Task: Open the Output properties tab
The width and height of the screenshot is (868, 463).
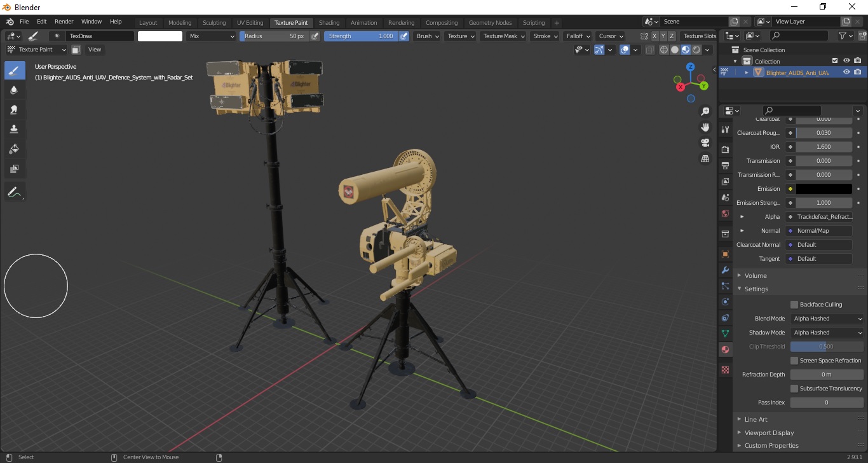Action: click(x=725, y=165)
